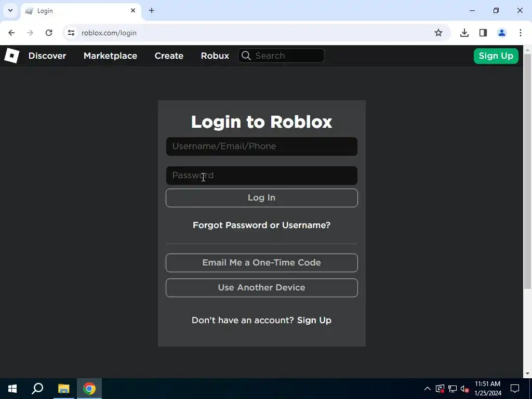Open tab search dropdown arrow
Screen dimensions: 532x399
pos(10,10)
